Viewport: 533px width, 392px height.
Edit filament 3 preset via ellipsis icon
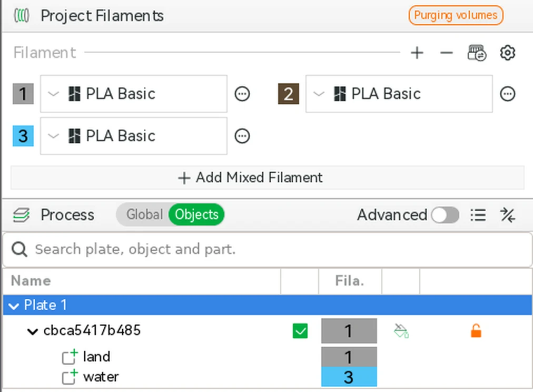click(242, 136)
